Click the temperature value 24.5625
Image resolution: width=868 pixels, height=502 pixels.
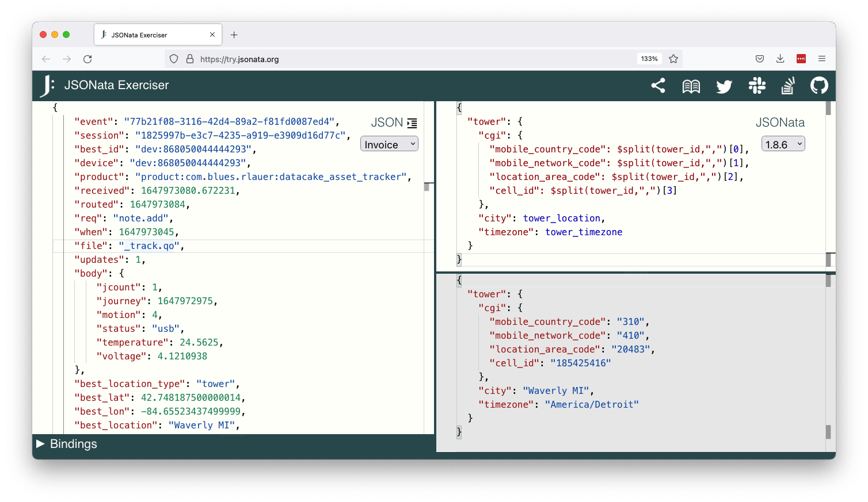(199, 343)
